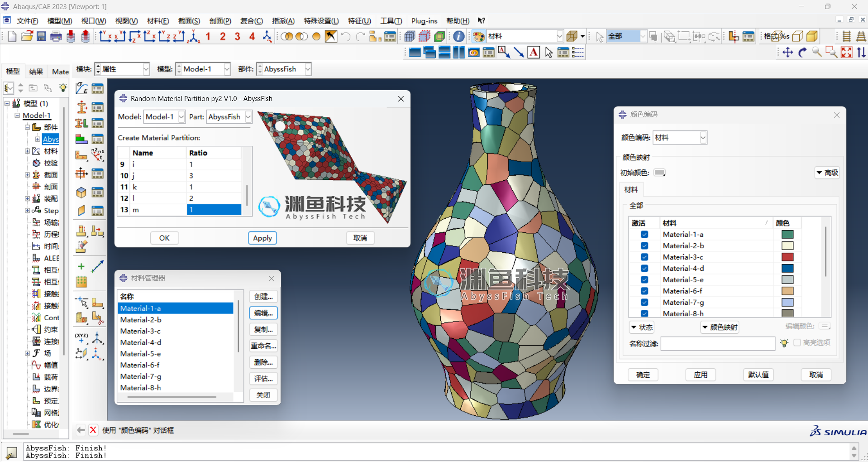Apply custom view number 3

tap(238, 36)
